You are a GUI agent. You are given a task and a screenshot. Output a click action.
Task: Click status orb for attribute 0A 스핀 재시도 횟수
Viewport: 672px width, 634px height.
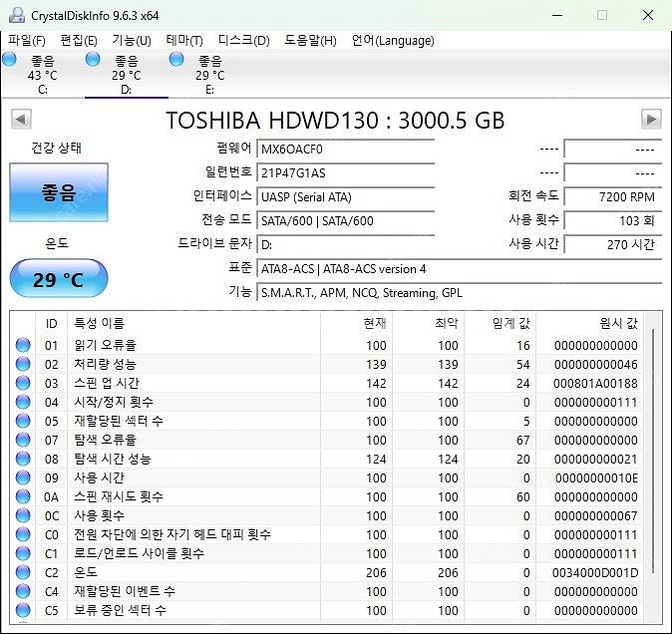click(23, 496)
